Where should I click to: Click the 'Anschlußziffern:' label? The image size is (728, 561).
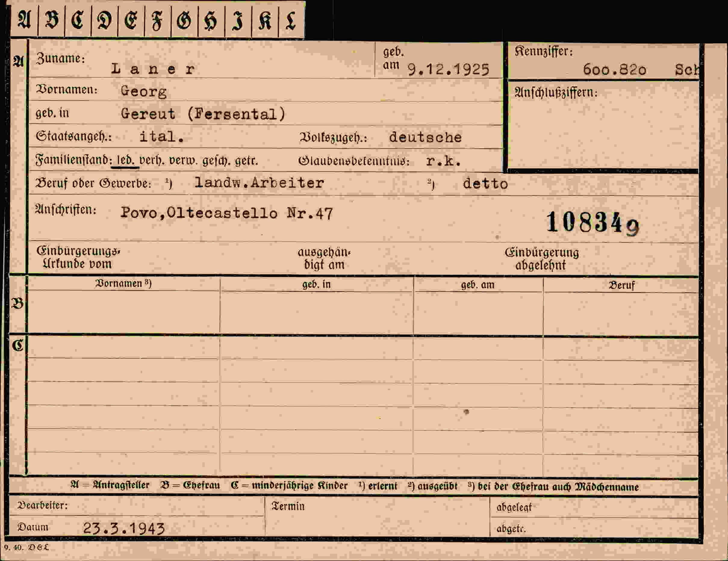pos(556,92)
